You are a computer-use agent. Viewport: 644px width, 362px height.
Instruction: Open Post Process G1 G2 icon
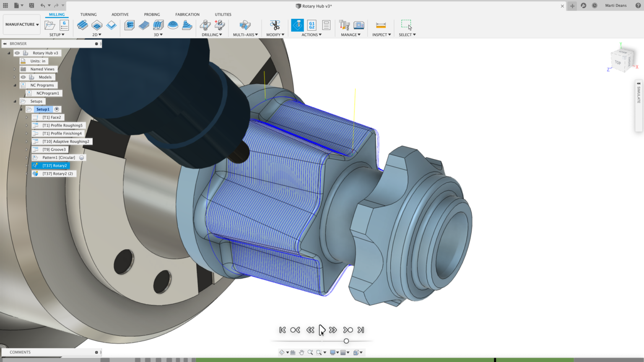(x=311, y=25)
